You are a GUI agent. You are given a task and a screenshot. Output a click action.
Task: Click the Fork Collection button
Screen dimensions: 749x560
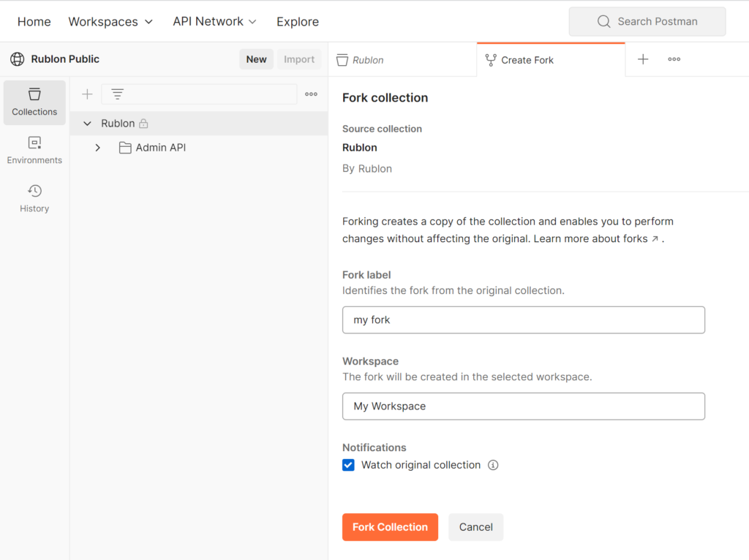point(390,526)
